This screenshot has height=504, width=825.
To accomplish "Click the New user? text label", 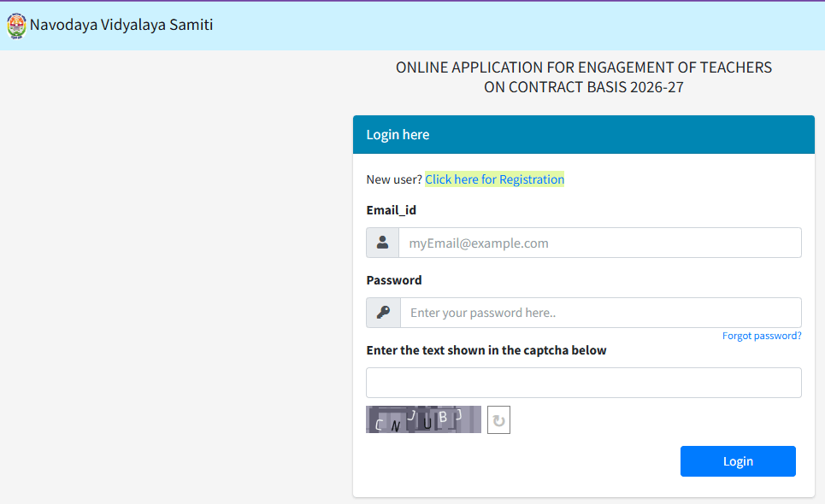I will coord(394,179).
